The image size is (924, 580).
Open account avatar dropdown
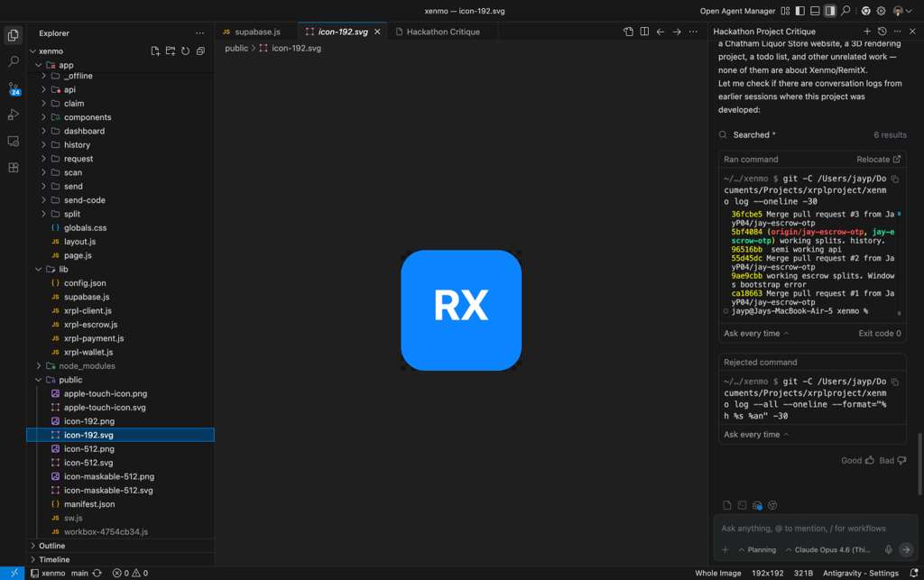tap(902, 11)
